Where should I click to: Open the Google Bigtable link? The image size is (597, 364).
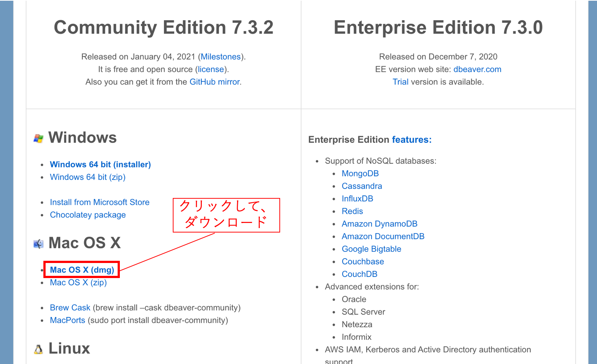[371, 249]
